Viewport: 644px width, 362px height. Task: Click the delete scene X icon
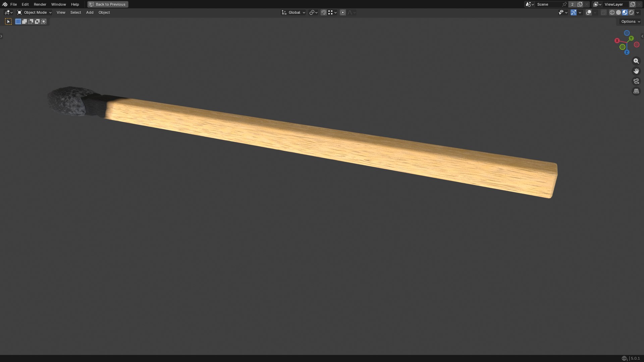587,4
